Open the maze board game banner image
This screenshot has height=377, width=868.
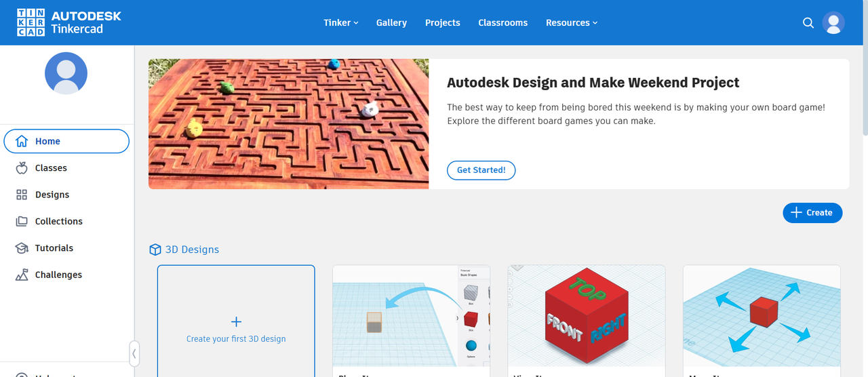(289, 123)
